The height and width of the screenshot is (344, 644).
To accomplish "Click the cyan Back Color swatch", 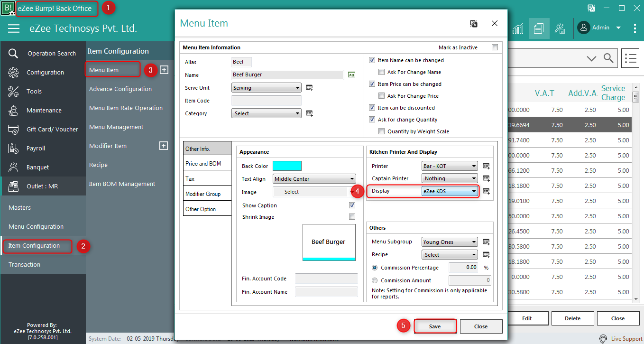I will tap(287, 166).
